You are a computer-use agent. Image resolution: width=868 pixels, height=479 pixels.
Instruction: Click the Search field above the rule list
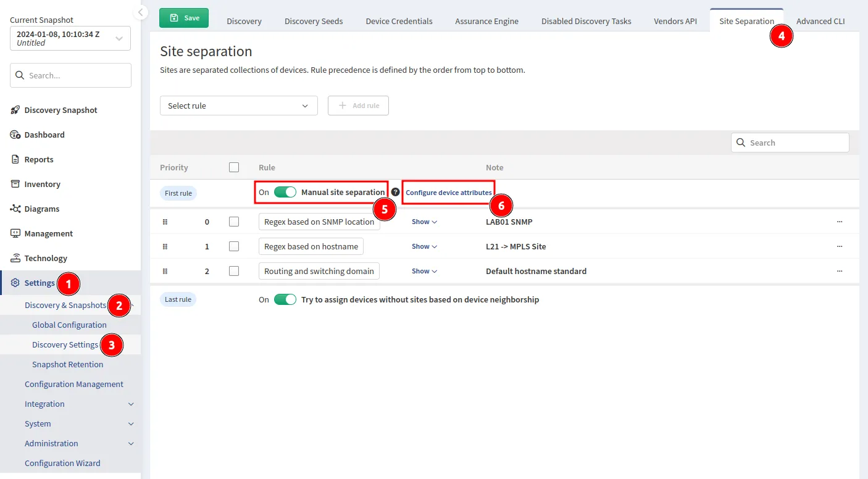[x=790, y=142]
